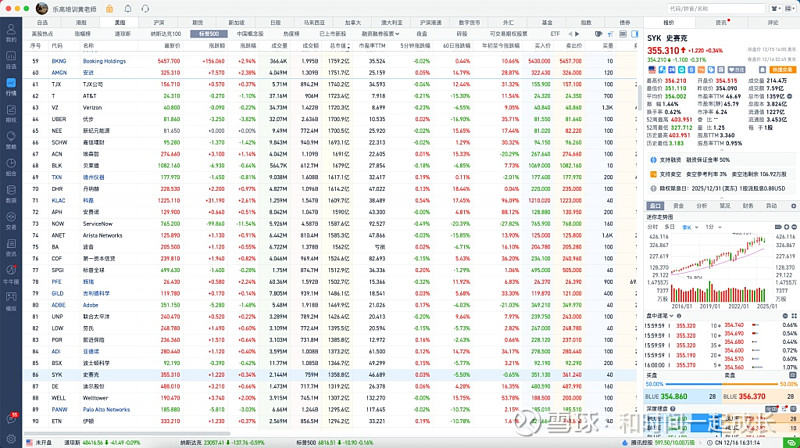
Task: Select the ServiceNow row
Action: coord(331,223)
